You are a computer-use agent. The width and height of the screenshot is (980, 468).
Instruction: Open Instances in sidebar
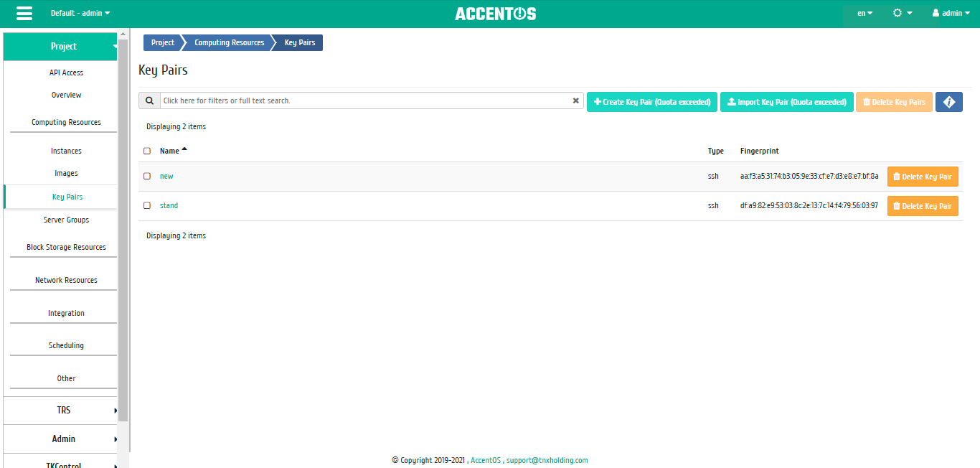[66, 151]
